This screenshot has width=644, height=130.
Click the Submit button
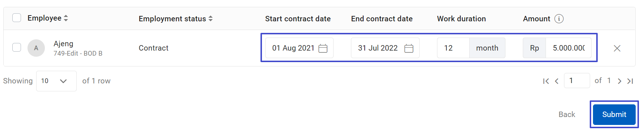614,114
